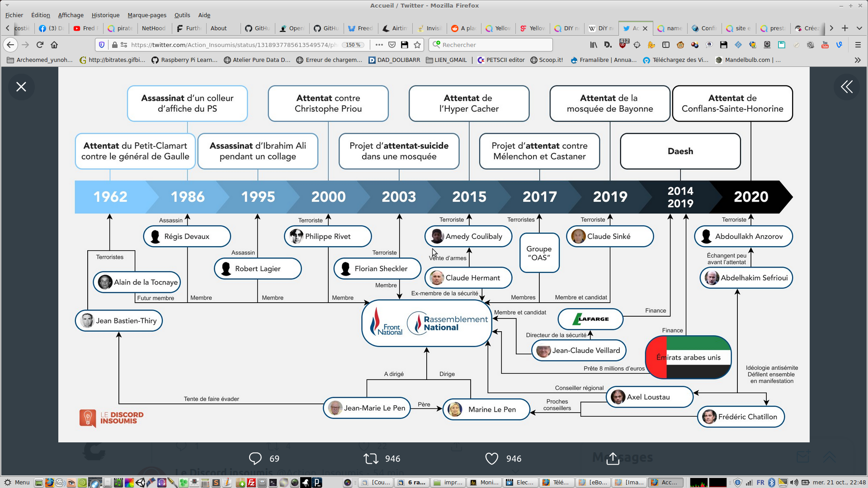Switch to the NetHood tab

153,28
